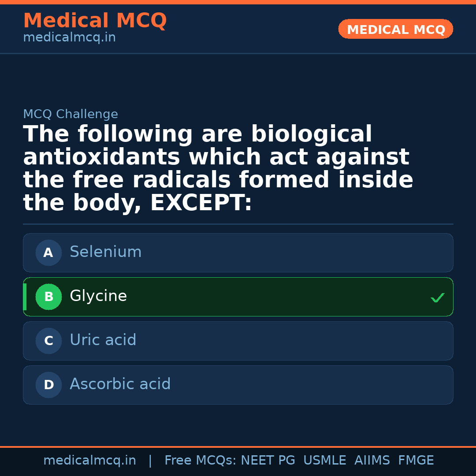Open the medicalmcq.in link in footer
The image size is (476, 476).
[x=89, y=461]
